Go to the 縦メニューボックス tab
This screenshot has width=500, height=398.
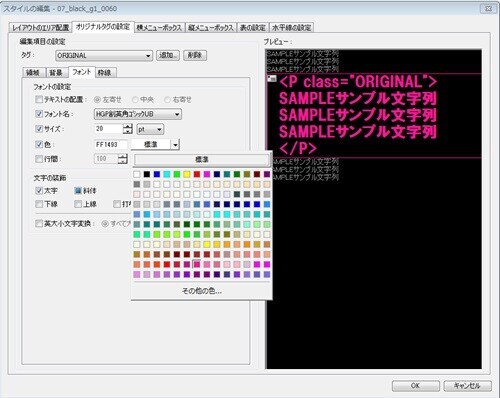(211, 27)
